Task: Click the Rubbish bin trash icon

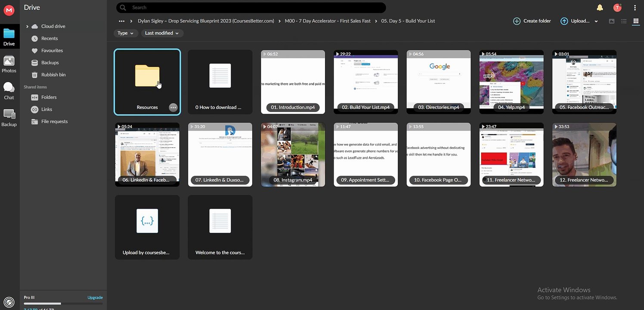Action: pos(35,74)
